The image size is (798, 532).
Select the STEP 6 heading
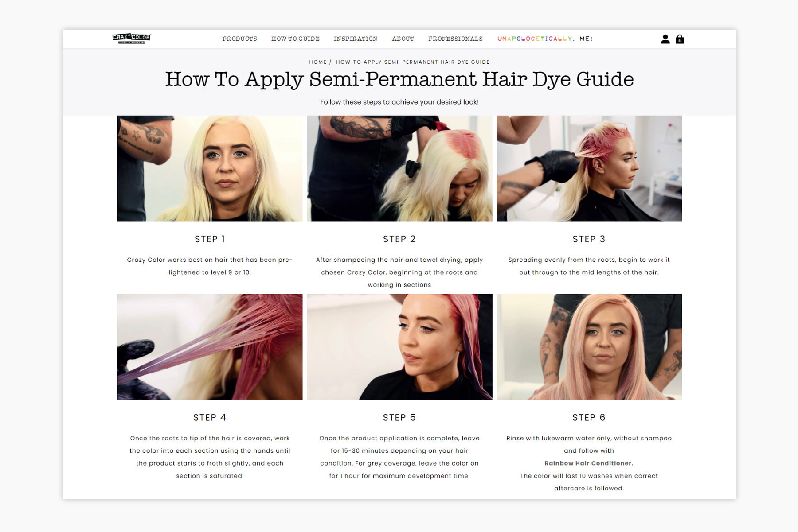point(589,418)
